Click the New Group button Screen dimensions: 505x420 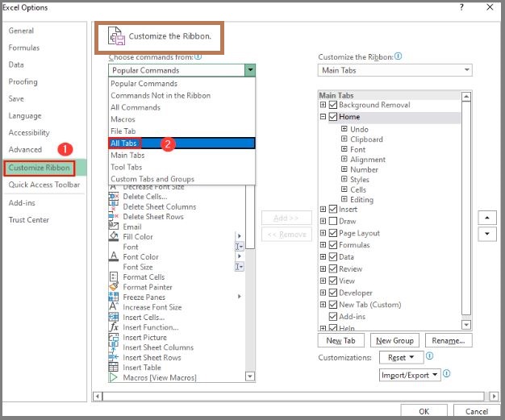394,340
